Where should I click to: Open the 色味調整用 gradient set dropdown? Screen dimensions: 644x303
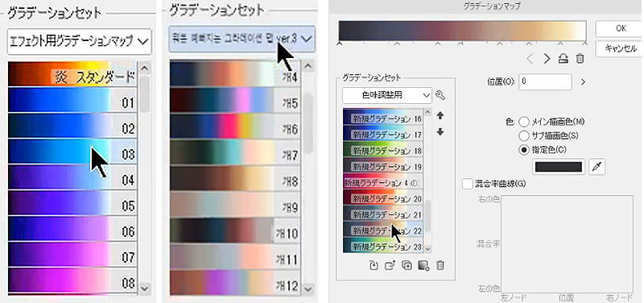coord(387,95)
